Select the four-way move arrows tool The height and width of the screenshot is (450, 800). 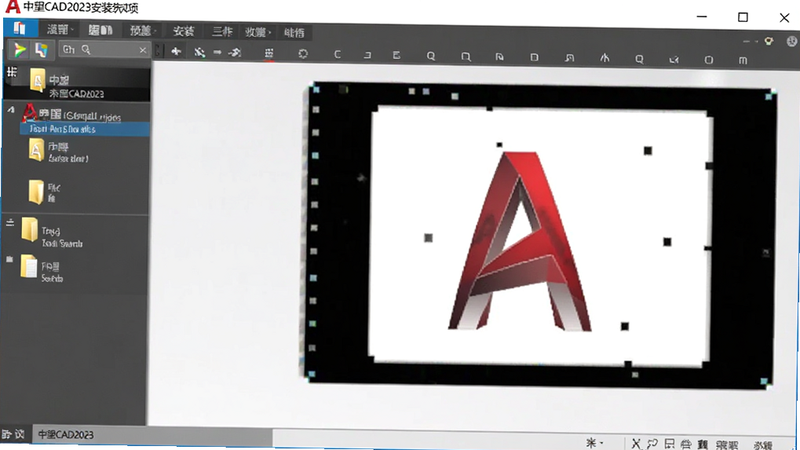[x=176, y=51]
